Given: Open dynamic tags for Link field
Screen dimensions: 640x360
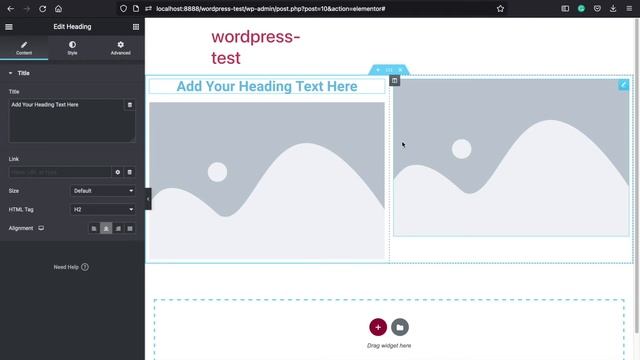Looking at the screenshot, I should coord(130,172).
